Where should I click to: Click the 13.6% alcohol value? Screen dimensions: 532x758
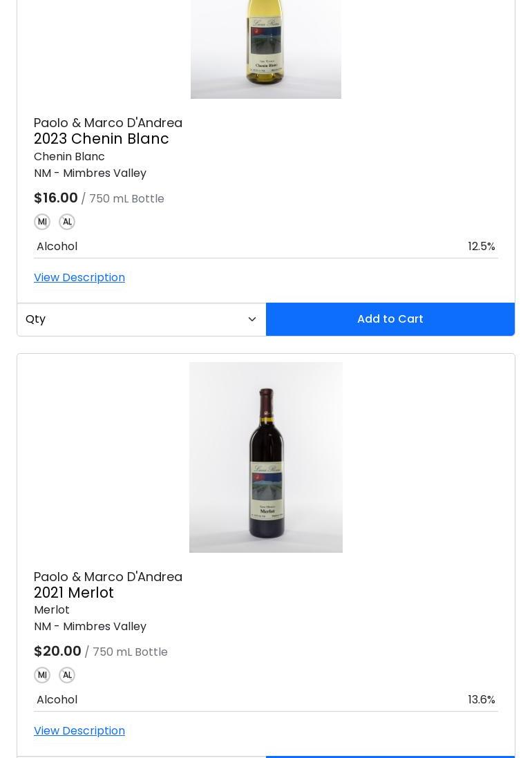481,700
